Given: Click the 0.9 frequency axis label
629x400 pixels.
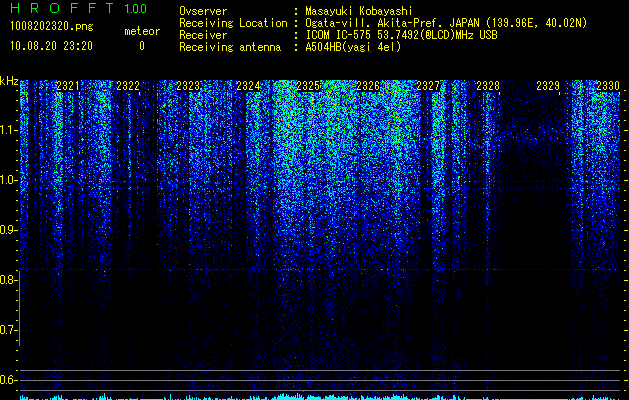Looking at the screenshot, I should (x=8, y=230).
